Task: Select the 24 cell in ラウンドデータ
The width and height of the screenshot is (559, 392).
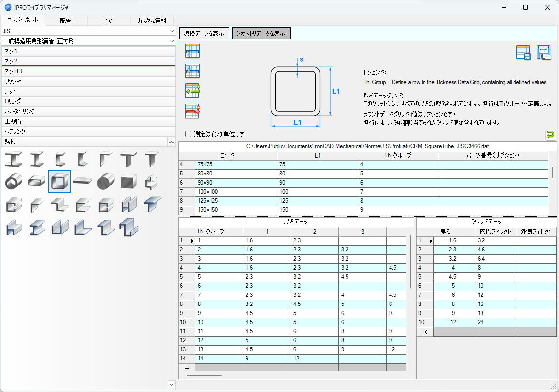Action: [x=495, y=322]
